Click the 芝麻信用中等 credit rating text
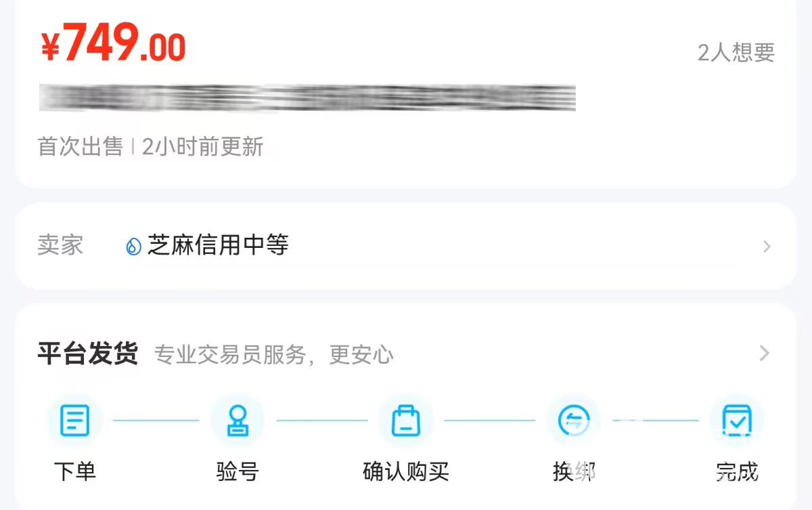This screenshot has width=812, height=510. point(218,245)
